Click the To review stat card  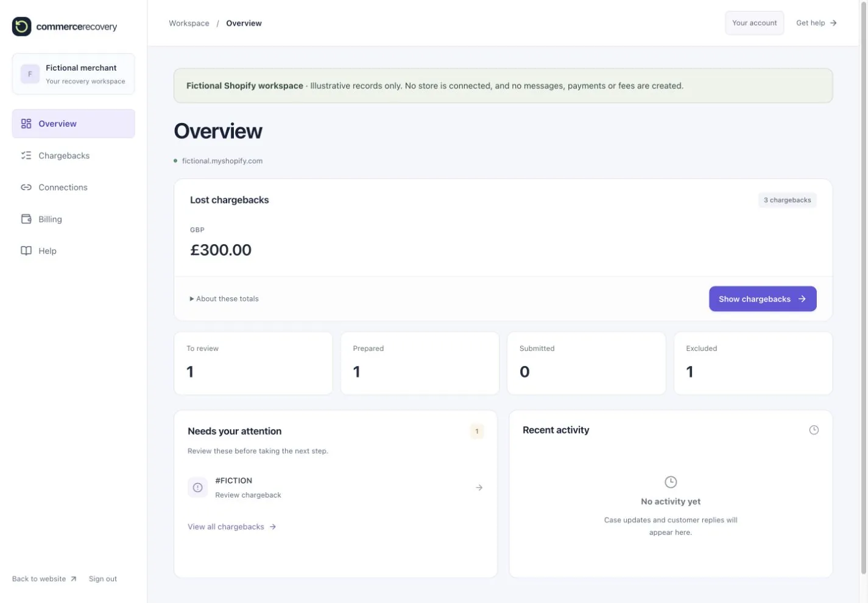coord(253,363)
